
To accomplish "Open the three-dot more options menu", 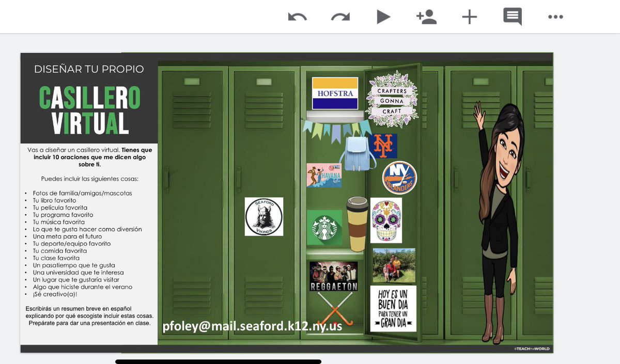I will [555, 17].
